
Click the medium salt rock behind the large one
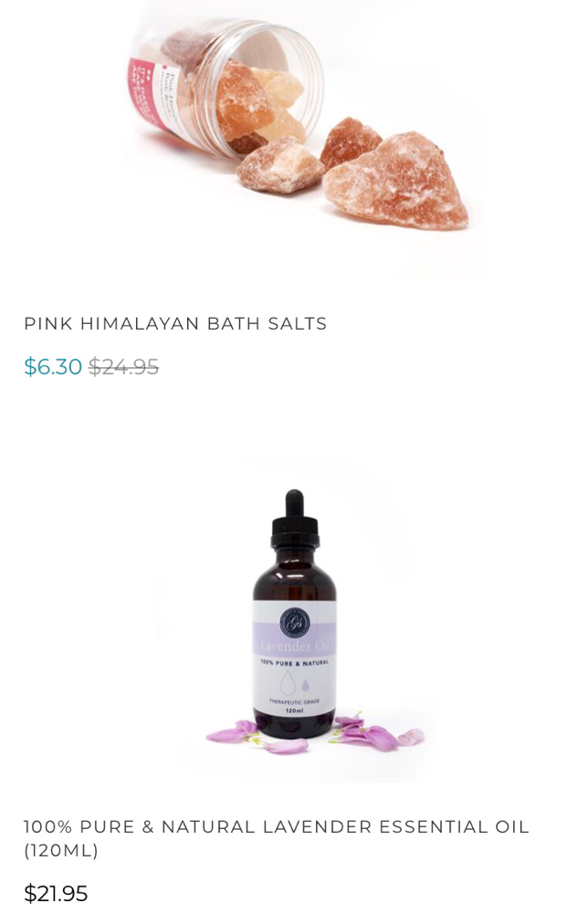coord(350,142)
